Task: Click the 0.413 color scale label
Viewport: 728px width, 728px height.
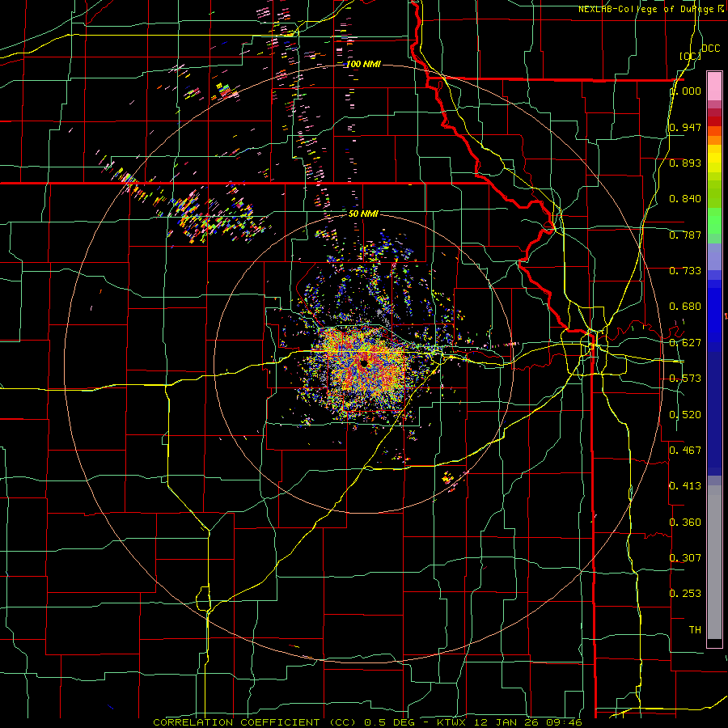Action: point(685,486)
